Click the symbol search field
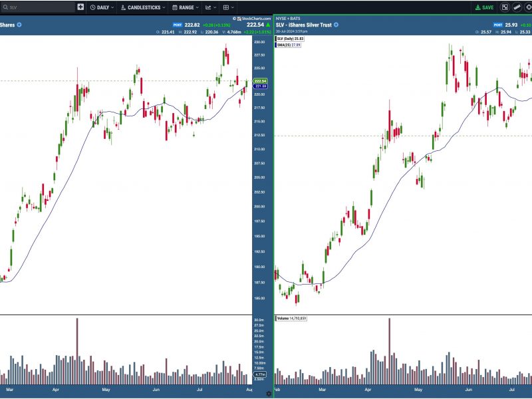 pyautogui.click(x=38, y=7)
